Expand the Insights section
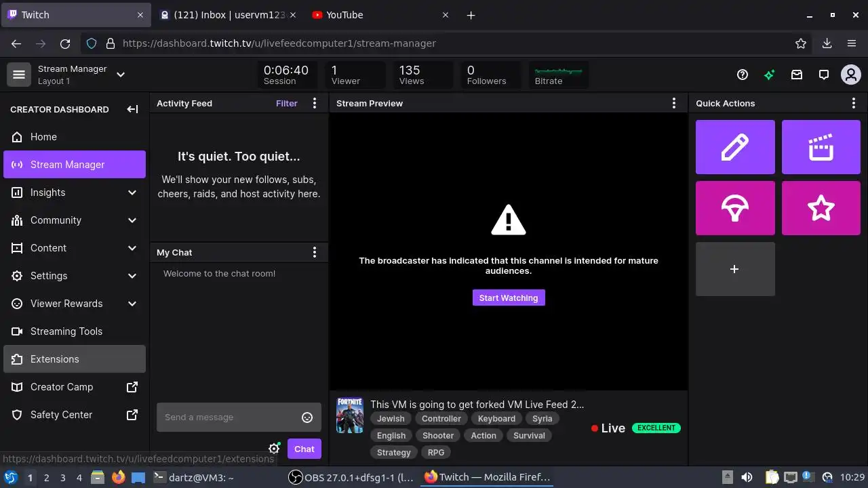This screenshot has height=488, width=868. [x=75, y=192]
